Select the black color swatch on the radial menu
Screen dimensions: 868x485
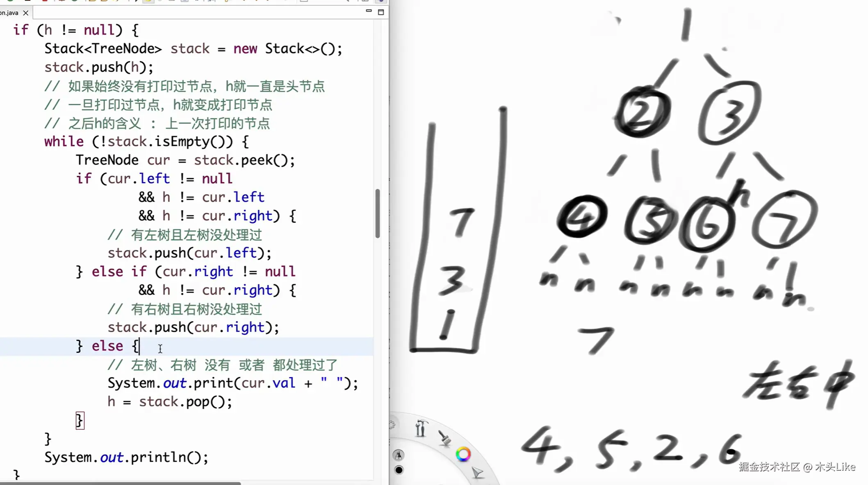(399, 471)
